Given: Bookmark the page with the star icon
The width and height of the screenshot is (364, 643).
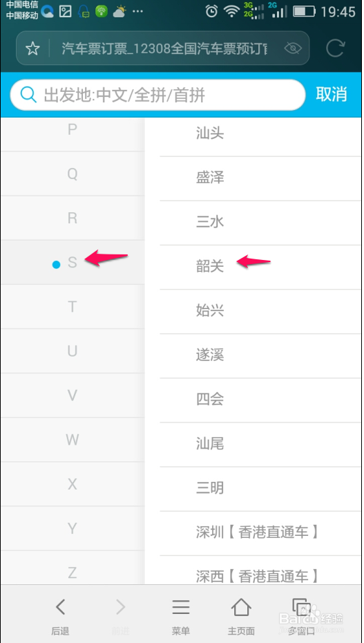Looking at the screenshot, I should coord(32,49).
